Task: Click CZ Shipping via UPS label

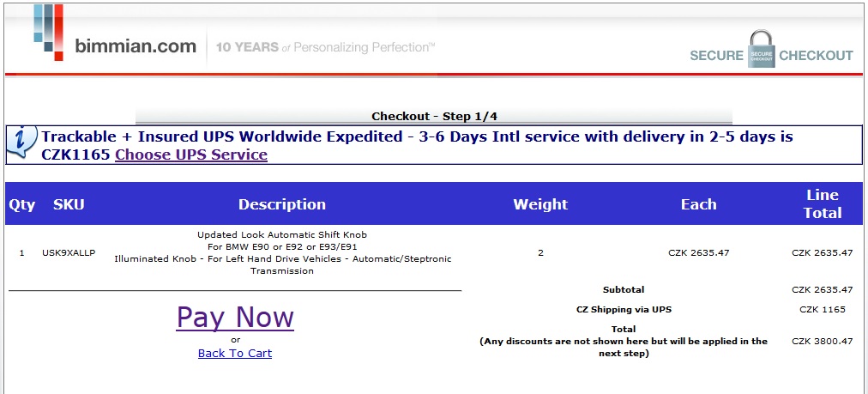Action: click(x=624, y=309)
